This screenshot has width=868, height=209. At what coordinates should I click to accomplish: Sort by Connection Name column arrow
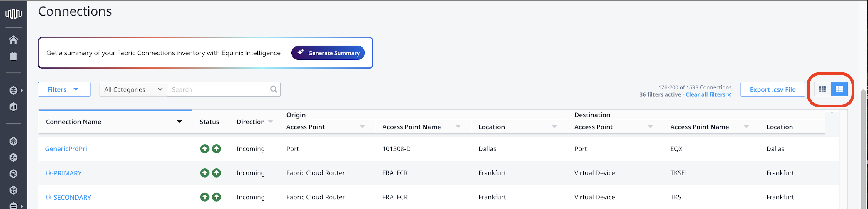point(180,122)
